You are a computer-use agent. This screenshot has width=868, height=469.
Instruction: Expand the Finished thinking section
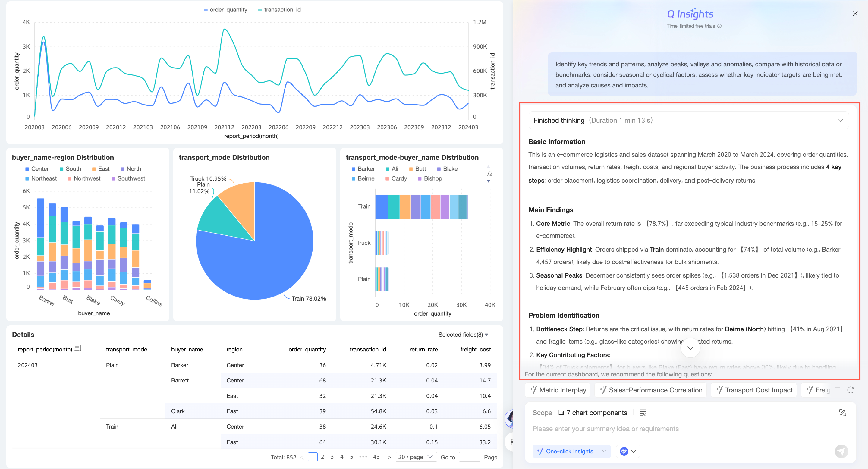(840, 120)
